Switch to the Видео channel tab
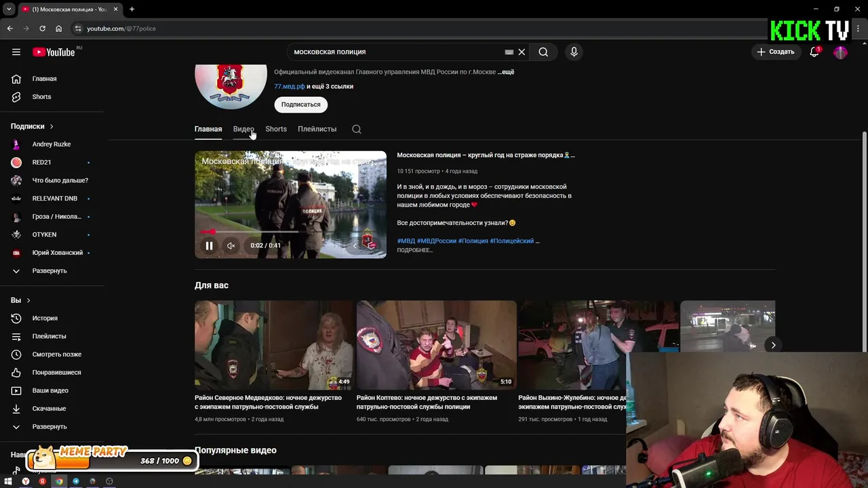Viewport: 868px width, 488px height. click(243, 129)
